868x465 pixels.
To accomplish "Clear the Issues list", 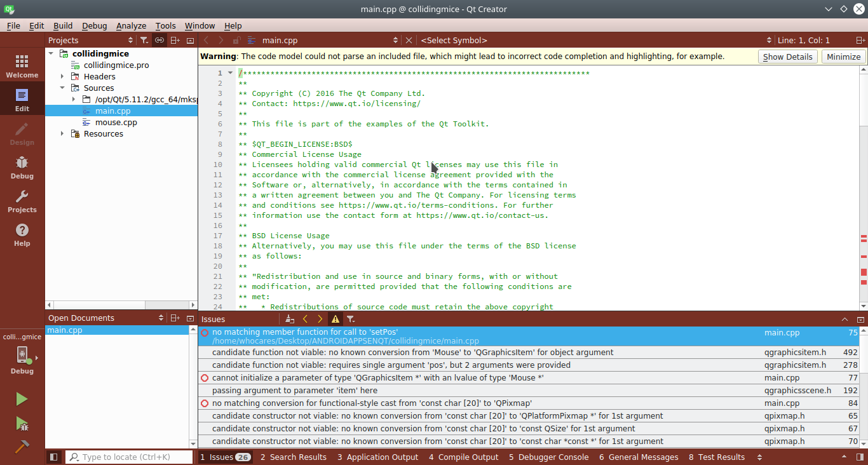I will (x=290, y=319).
